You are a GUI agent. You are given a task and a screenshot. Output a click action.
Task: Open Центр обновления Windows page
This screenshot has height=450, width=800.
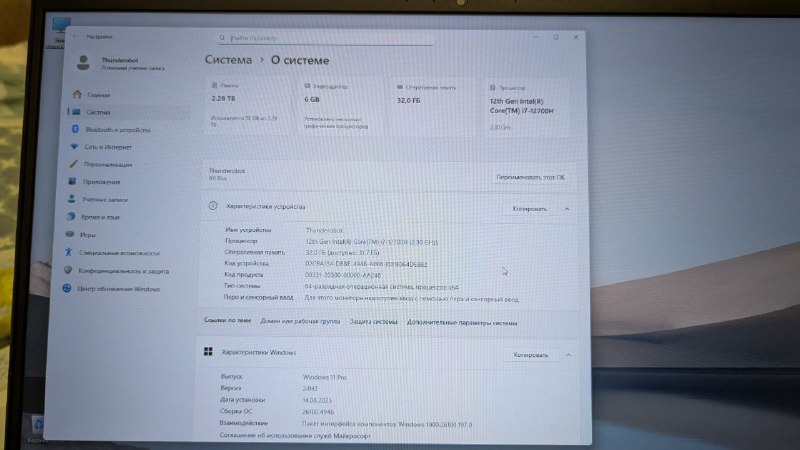point(118,289)
